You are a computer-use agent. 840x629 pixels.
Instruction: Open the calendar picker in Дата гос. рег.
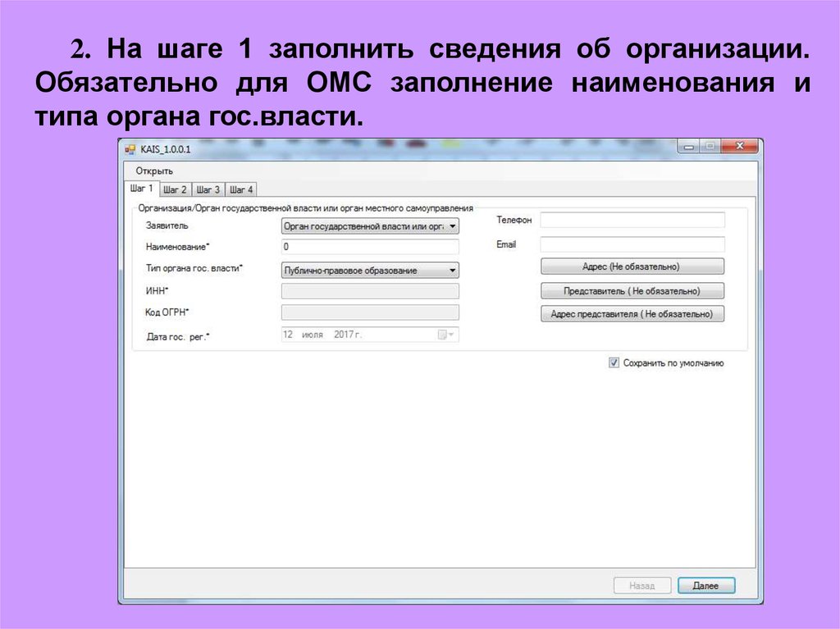coord(445,335)
